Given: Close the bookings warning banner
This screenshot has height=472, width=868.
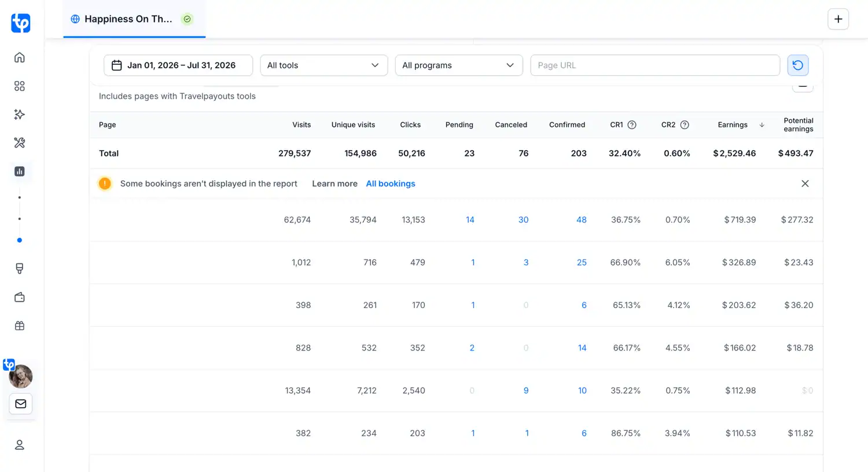Looking at the screenshot, I should pyautogui.click(x=805, y=184).
